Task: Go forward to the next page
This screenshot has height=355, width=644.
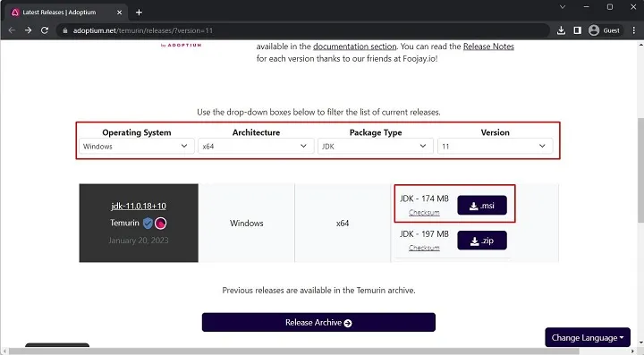Action: point(28,30)
